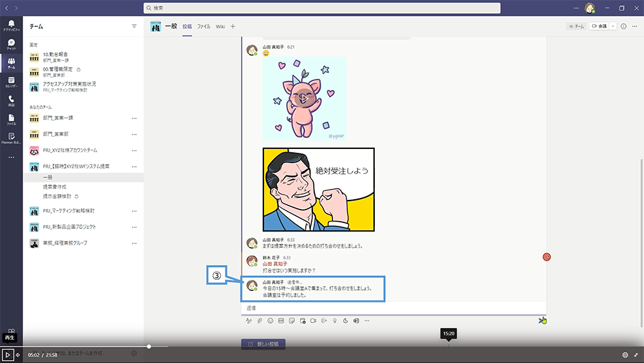
Task: Click the Attach paperclip icon
Action: pyautogui.click(x=260, y=320)
